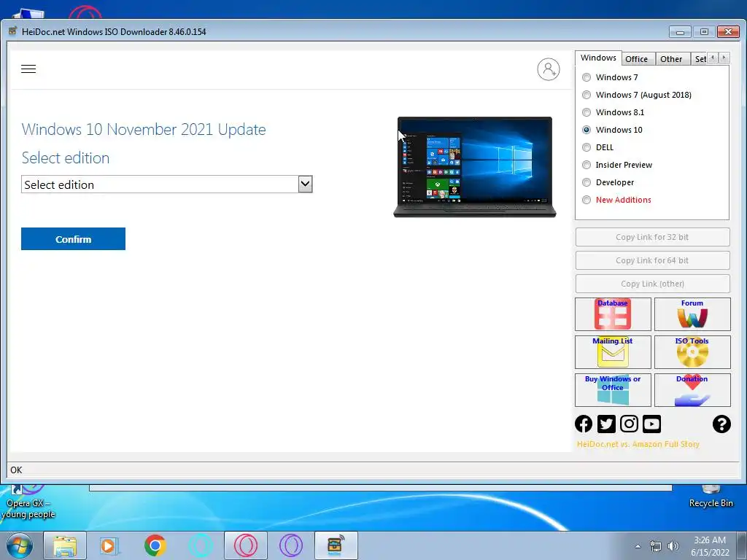Open File Explorer from the taskbar

coord(65,546)
